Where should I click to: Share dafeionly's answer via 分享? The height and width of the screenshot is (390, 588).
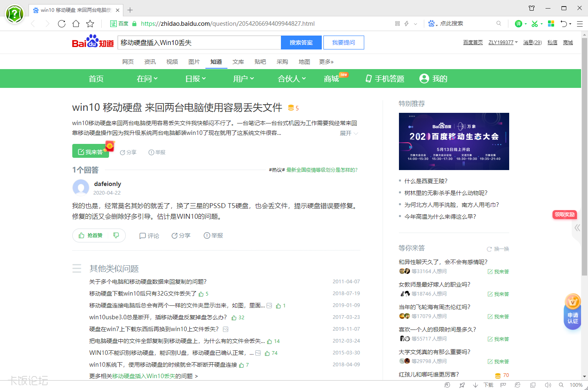point(181,235)
